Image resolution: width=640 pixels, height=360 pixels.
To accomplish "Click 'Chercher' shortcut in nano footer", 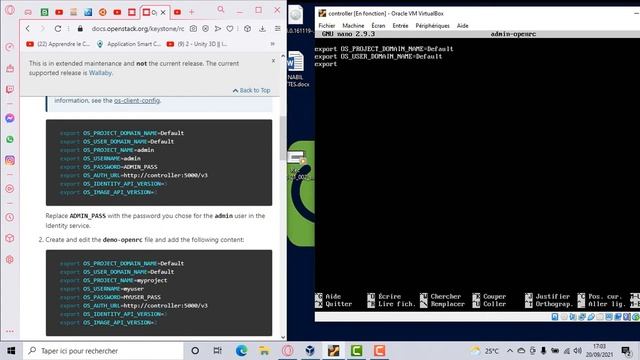I will (x=441, y=296).
